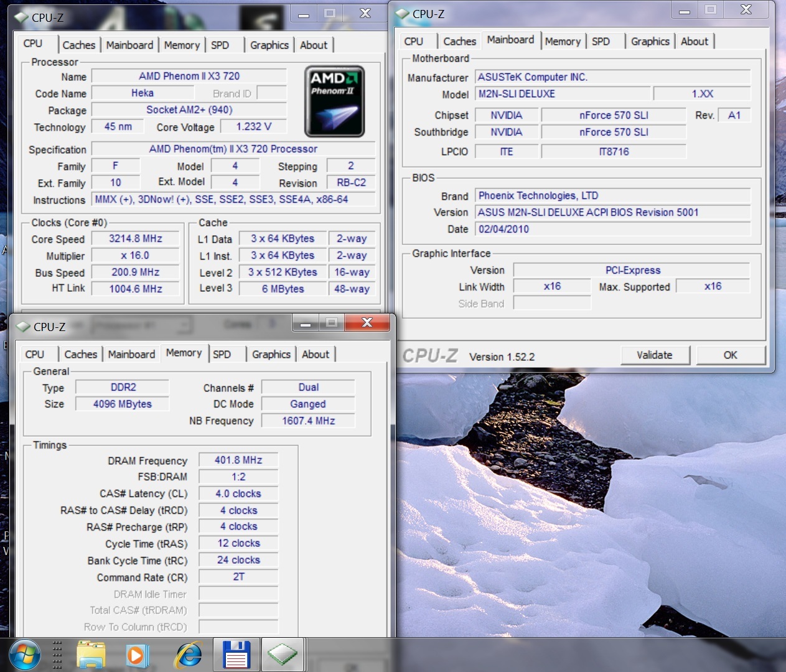Select Graphics tab in Mainboard window

pyautogui.click(x=650, y=41)
